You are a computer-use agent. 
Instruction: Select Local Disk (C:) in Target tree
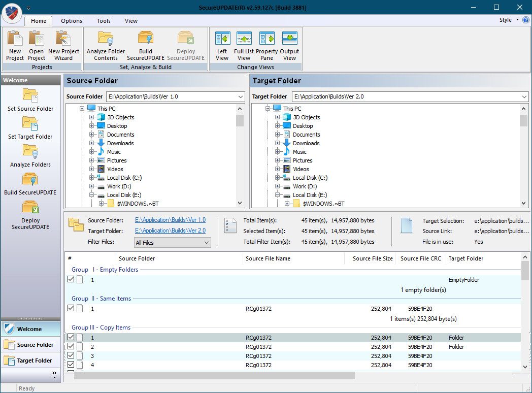click(x=310, y=178)
